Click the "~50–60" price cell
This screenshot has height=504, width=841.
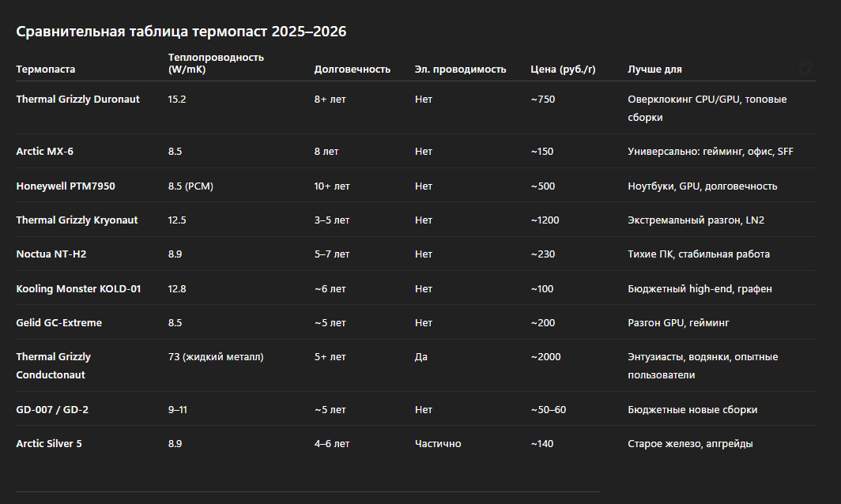pyautogui.click(x=549, y=410)
